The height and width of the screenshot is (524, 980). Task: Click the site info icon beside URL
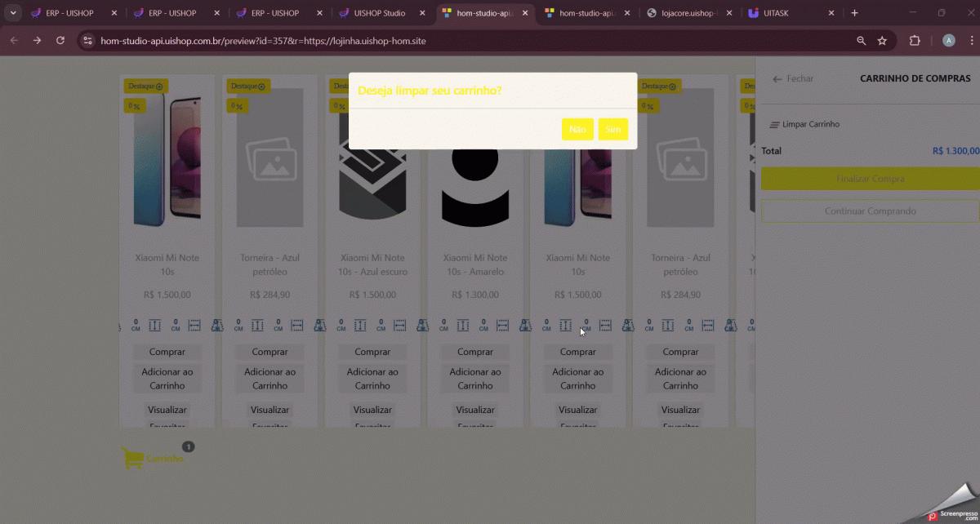point(88,41)
